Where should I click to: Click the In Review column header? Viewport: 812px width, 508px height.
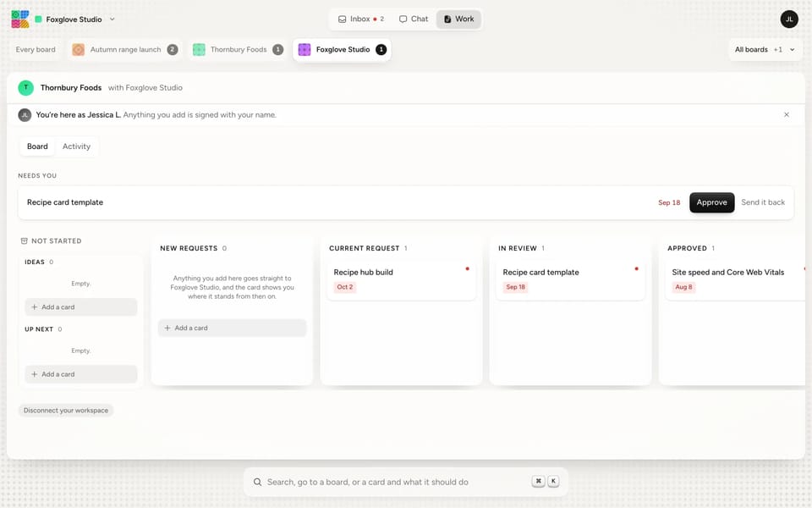(518, 248)
